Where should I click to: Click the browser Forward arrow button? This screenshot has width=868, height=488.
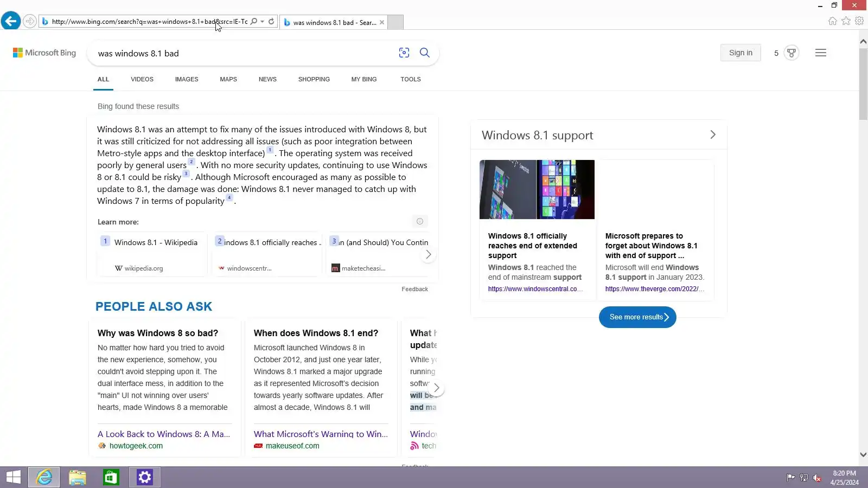coord(30,22)
